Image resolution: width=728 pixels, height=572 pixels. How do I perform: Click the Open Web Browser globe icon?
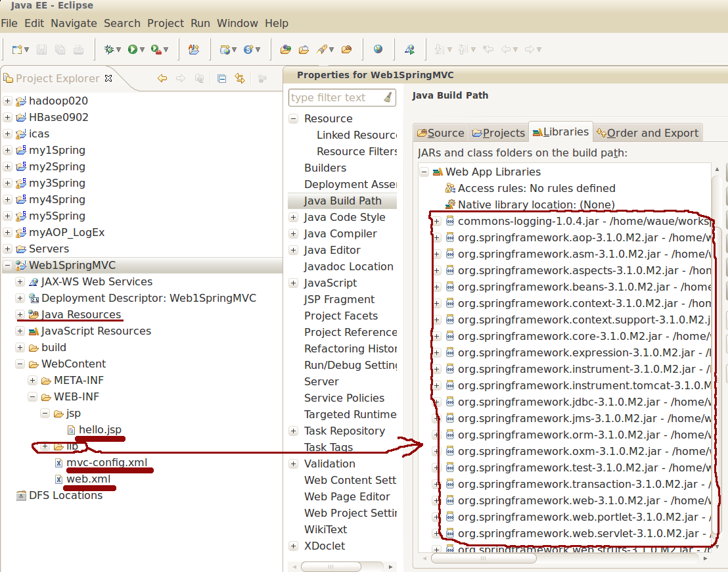coord(378,49)
